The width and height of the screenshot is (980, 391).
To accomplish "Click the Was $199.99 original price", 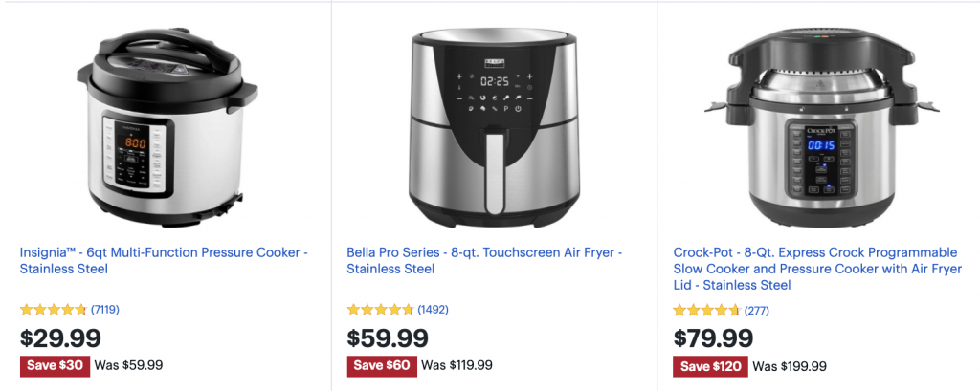I will coord(790,367).
